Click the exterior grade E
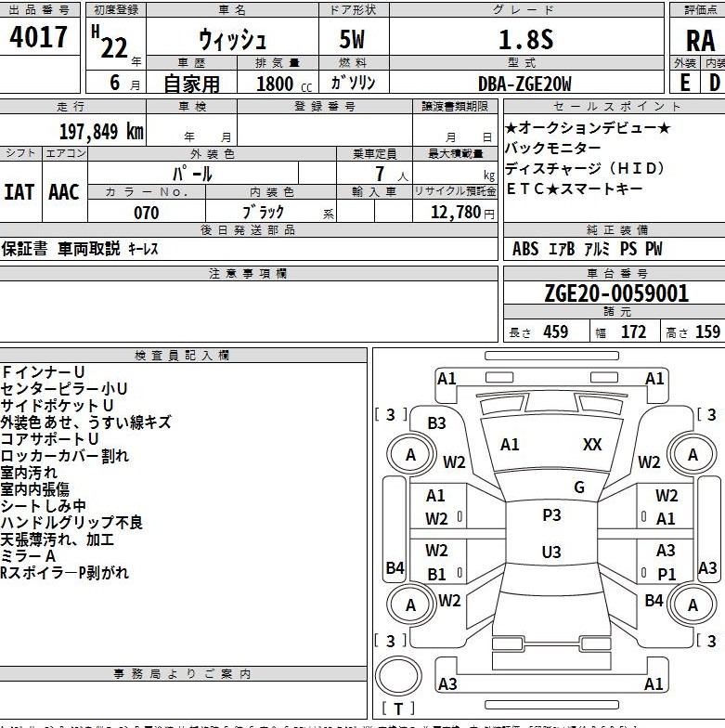This screenshot has width=725, height=728. point(685,83)
